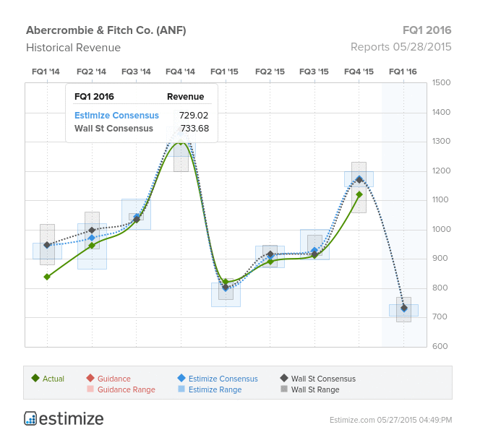The width and height of the screenshot is (488, 448).
Task: Toggle the Estimize Range legend label
Action: click(x=215, y=389)
